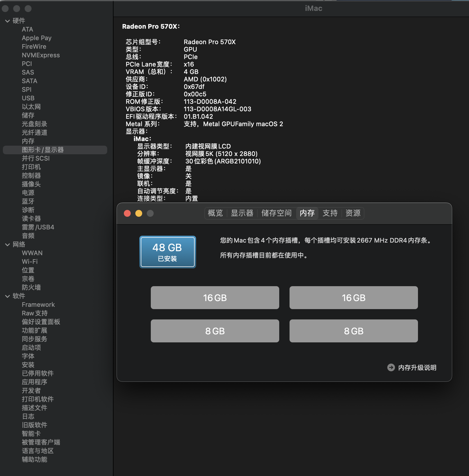Select 位置 under 网络
This screenshot has width=469, height=476.
click(x=28, y=270)
